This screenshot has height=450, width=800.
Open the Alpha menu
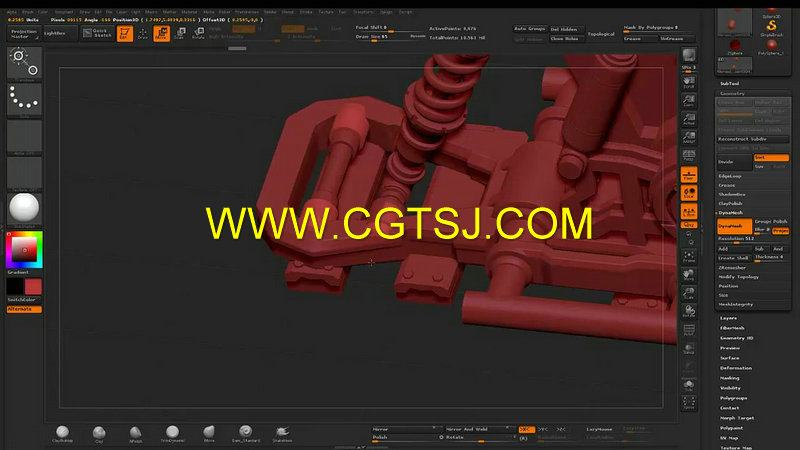point(11,12)
